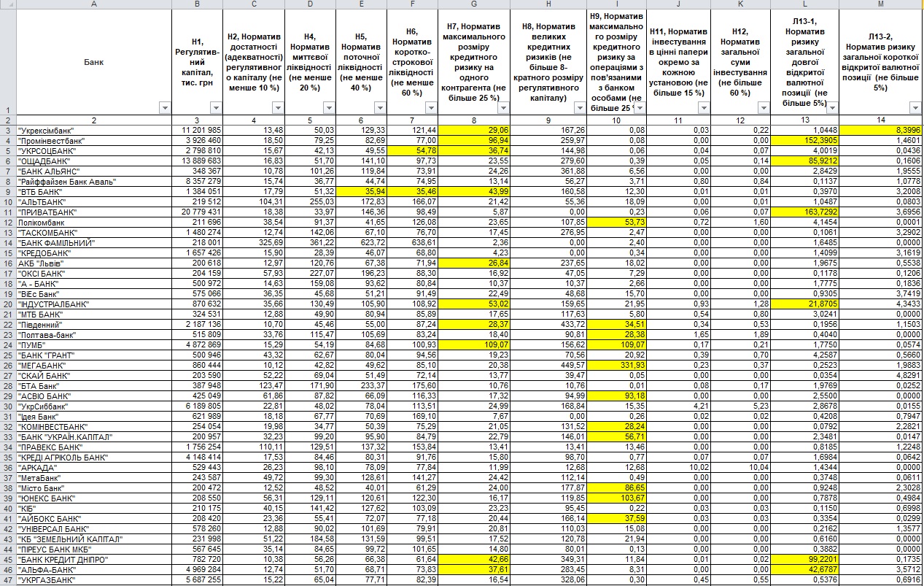Select the "АЛЬФА-БАНК" bank name cell
This screenshot has height=586, width=924.
[x=94, y=569]
